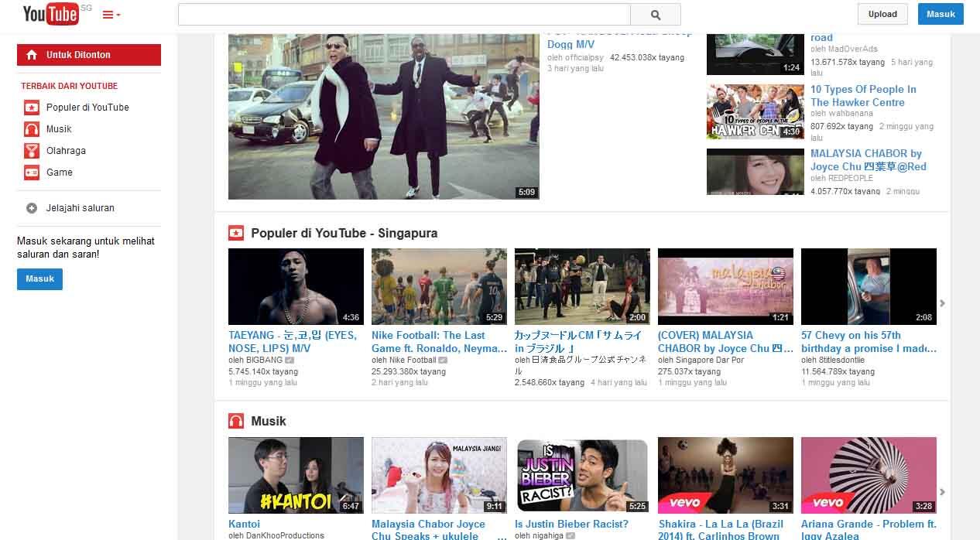Select Untuk Ditonton in sidebar
The image size is (980, 540).
89,55
